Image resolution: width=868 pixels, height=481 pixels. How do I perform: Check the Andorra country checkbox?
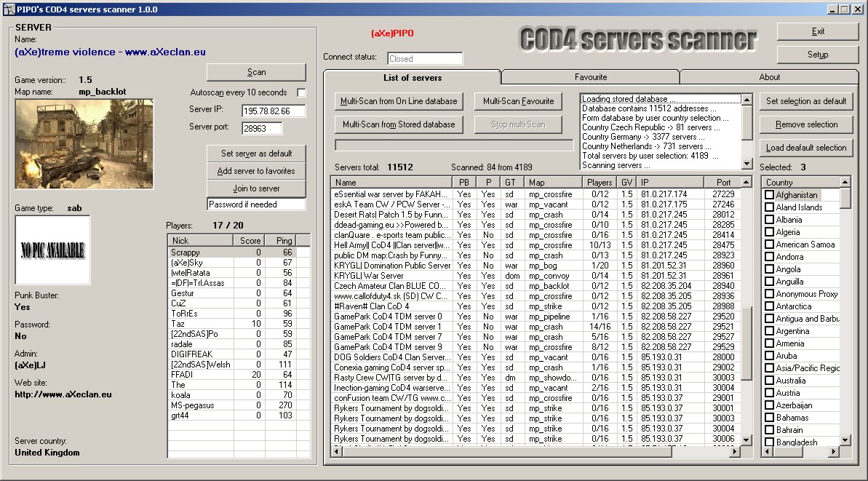pyautogui.click(x=769, y=257)
